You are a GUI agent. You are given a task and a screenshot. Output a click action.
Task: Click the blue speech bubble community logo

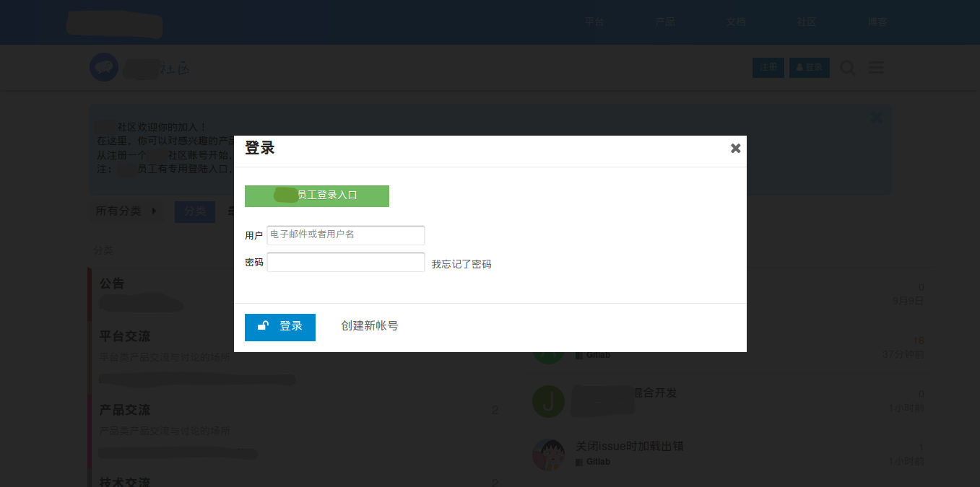[103, 67]
